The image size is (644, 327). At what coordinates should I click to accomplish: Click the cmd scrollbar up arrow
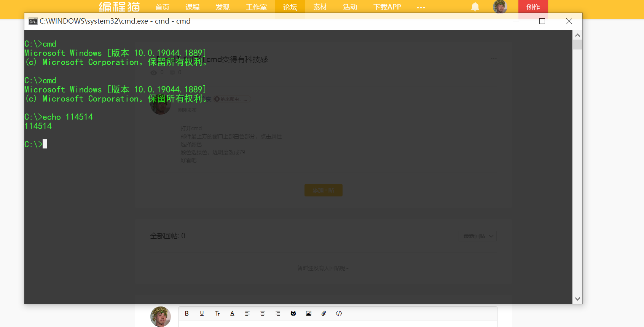(x=577, y=35)
